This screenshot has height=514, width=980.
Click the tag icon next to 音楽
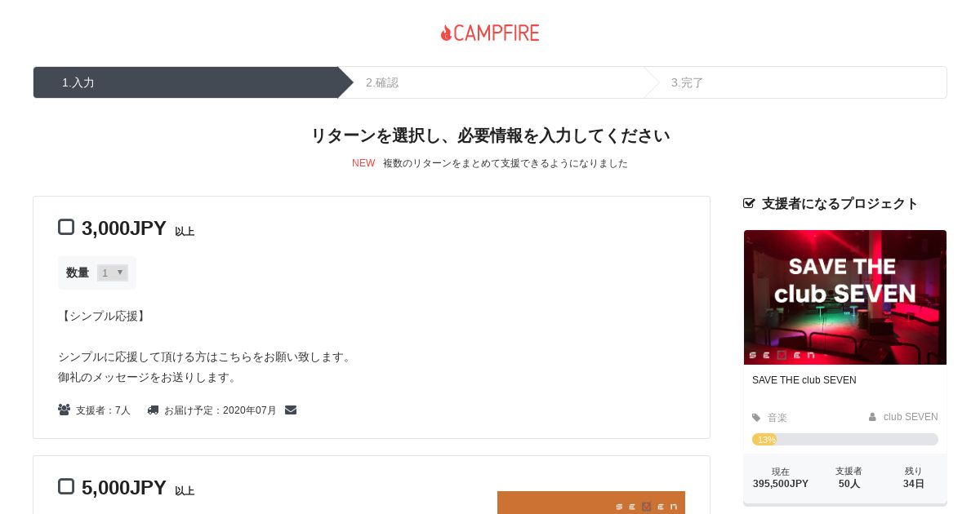[756, 418]
